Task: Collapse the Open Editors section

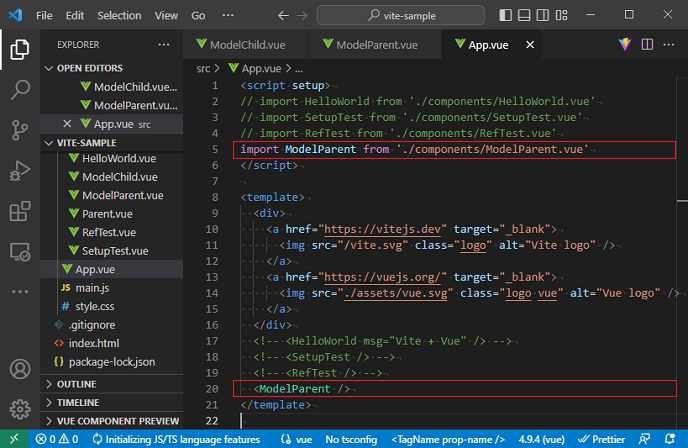Action: point(112,68)
